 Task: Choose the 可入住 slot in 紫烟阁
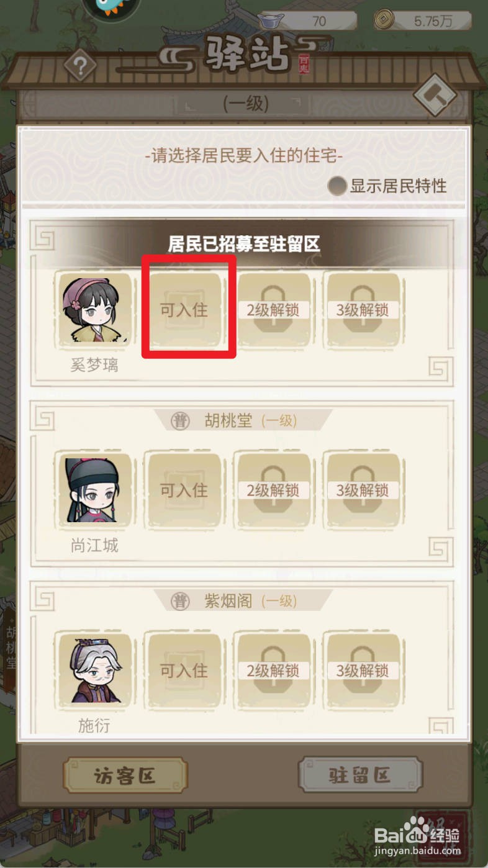pos(184,670)
